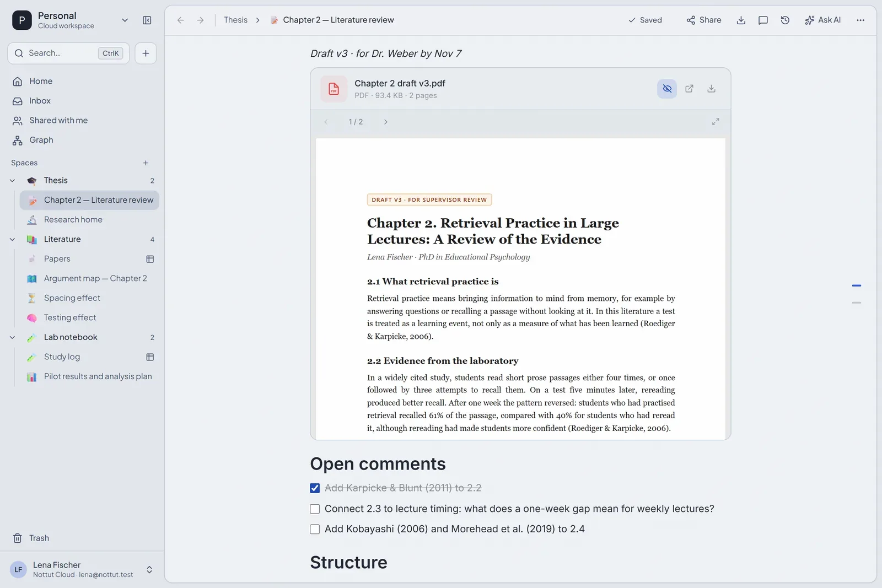Screen dimensions: 882x588
Task: Go to next PDF page
Action: pyautogui.click(x=385, y=122)
